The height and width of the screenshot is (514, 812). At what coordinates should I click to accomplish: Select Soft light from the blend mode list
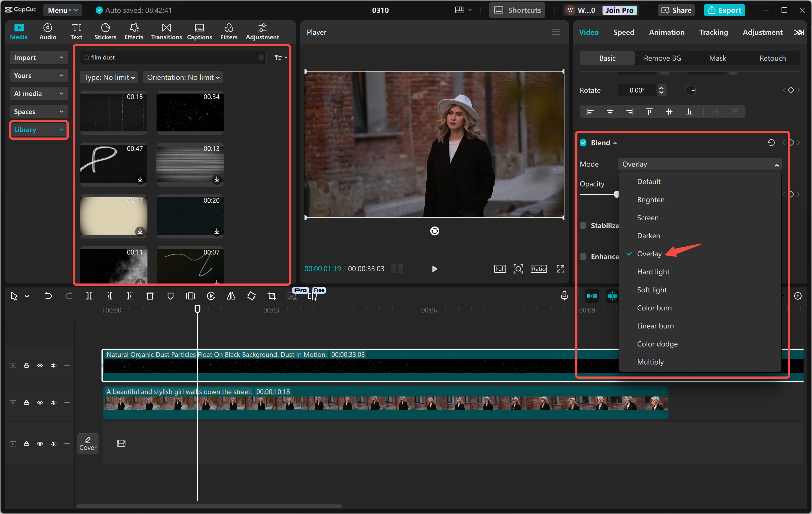[652, 289]
